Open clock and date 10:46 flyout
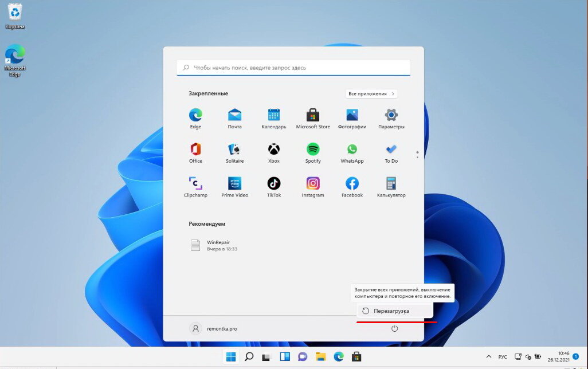Screen dimensions: 588x369 tap(558, 356)
